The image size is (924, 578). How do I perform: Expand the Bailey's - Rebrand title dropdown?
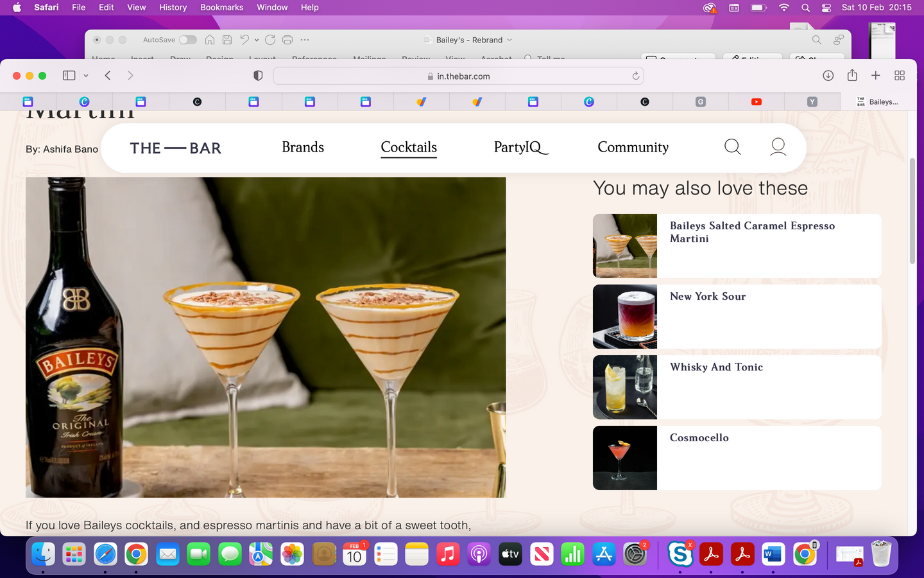tap(509, 40)
